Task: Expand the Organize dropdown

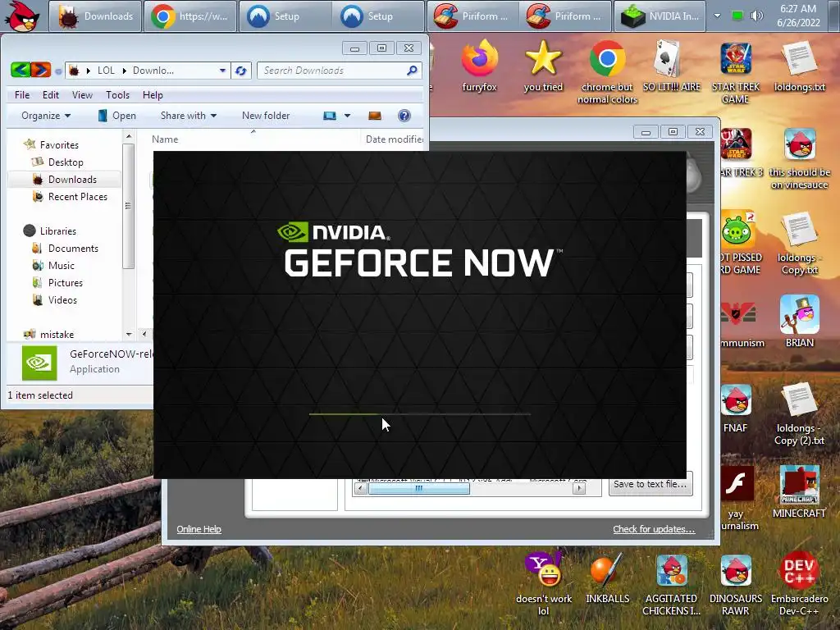Action: point(46,116)
